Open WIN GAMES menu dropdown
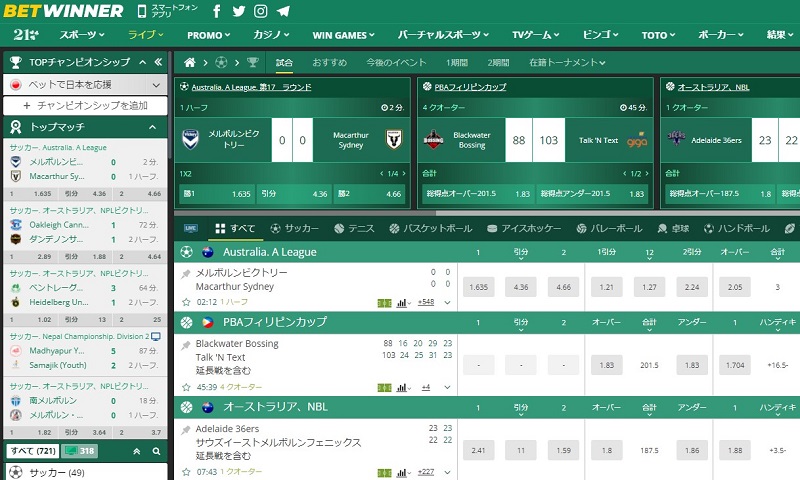This screenshot has width=800, height=480. click(x=343, y=35)
